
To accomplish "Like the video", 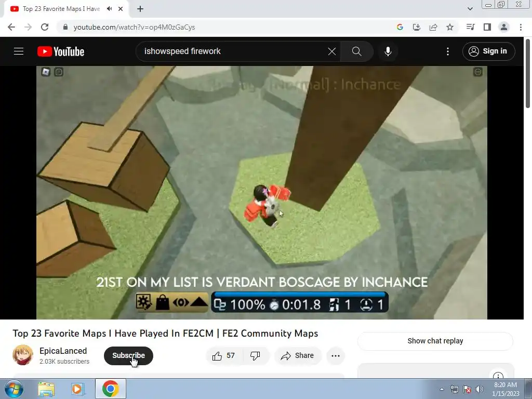I will (x=224, y=355).
